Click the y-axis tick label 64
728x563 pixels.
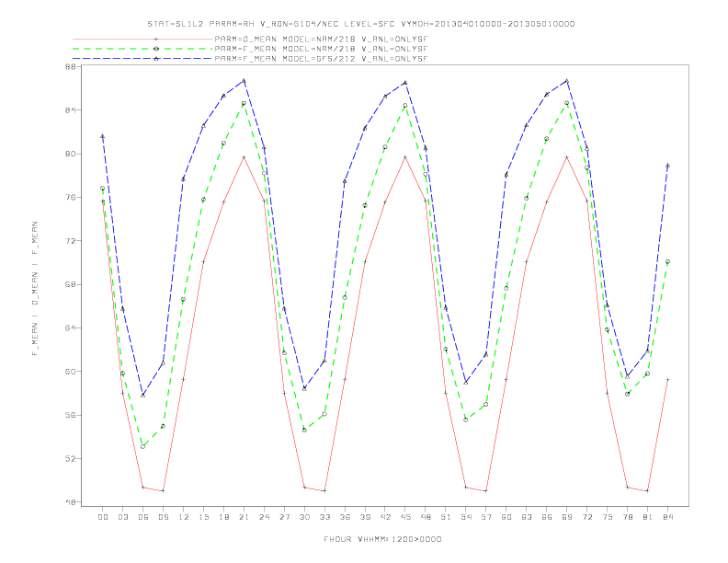tap(70, 327)
